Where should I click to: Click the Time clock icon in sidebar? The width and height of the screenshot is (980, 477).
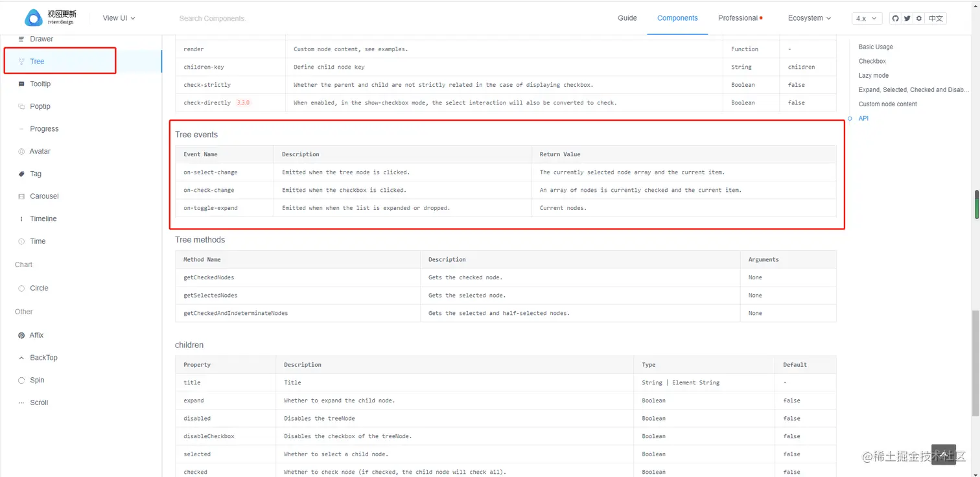pyautogui.click(x=21, y=241)
